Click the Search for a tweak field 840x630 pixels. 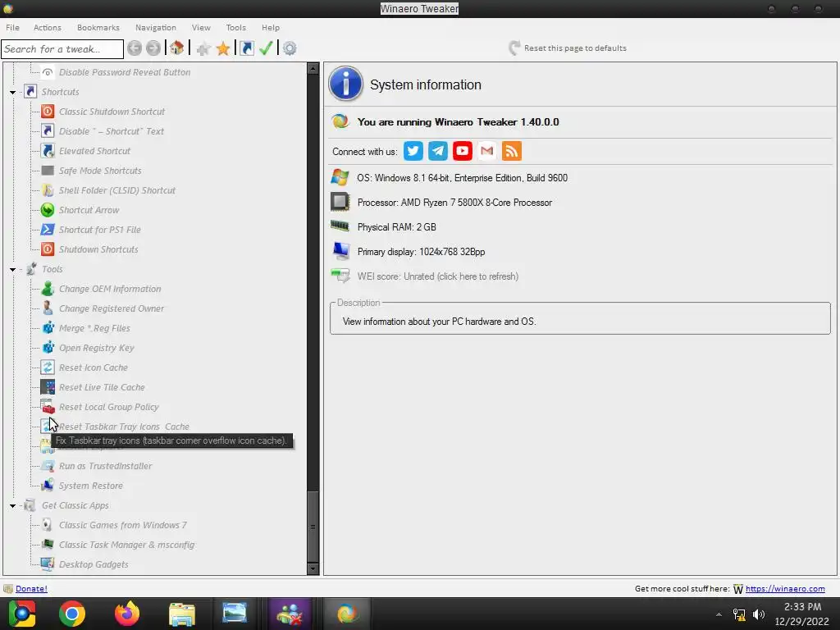click(x=62, y=48)
